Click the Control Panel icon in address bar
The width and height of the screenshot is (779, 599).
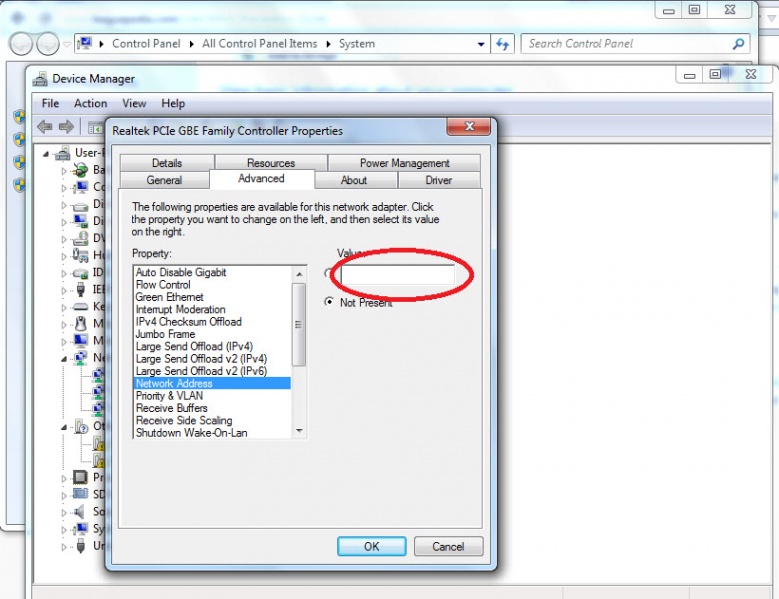point(85,44)
